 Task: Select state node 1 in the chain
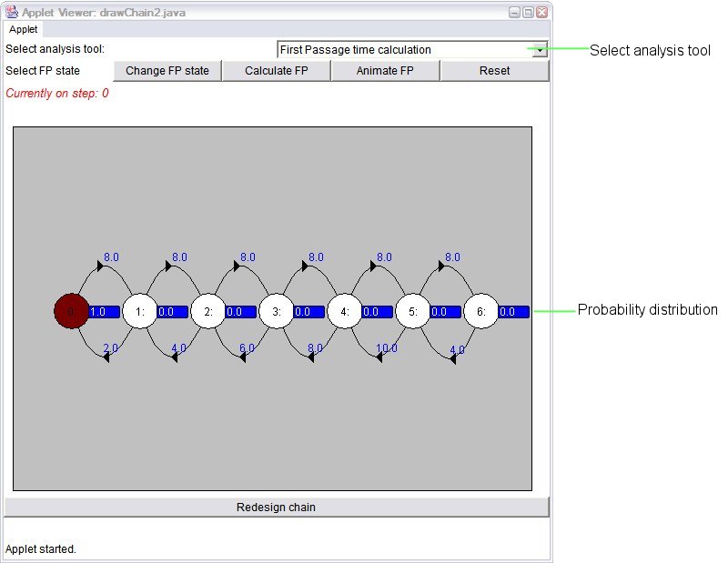point(140,311)
